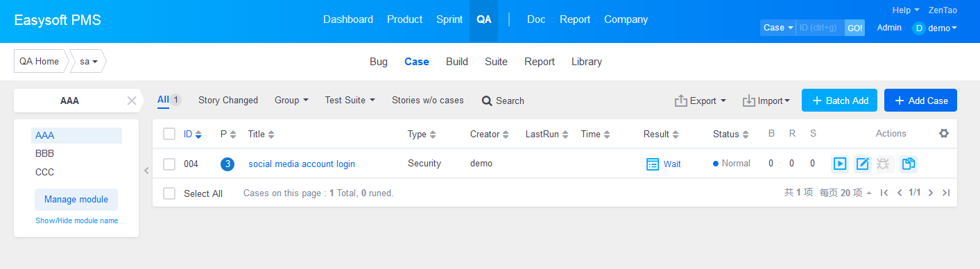980x269 pixels.
Task: Sort the cases by Time column
Action: click(595, 134)
